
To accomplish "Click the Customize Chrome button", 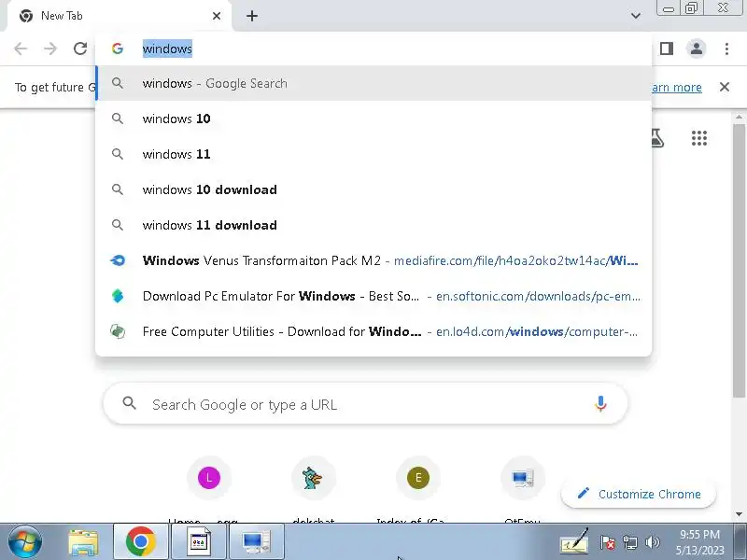I will [x=639, y=494].
